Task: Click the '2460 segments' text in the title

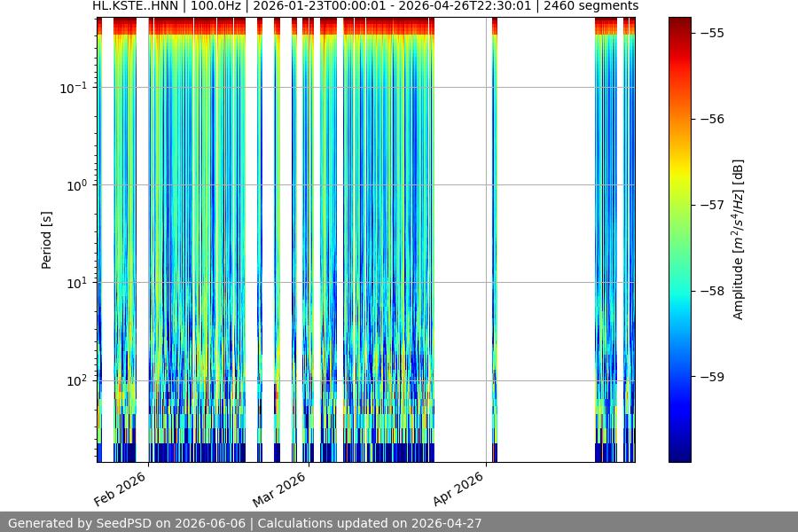Action: [591, 6]
